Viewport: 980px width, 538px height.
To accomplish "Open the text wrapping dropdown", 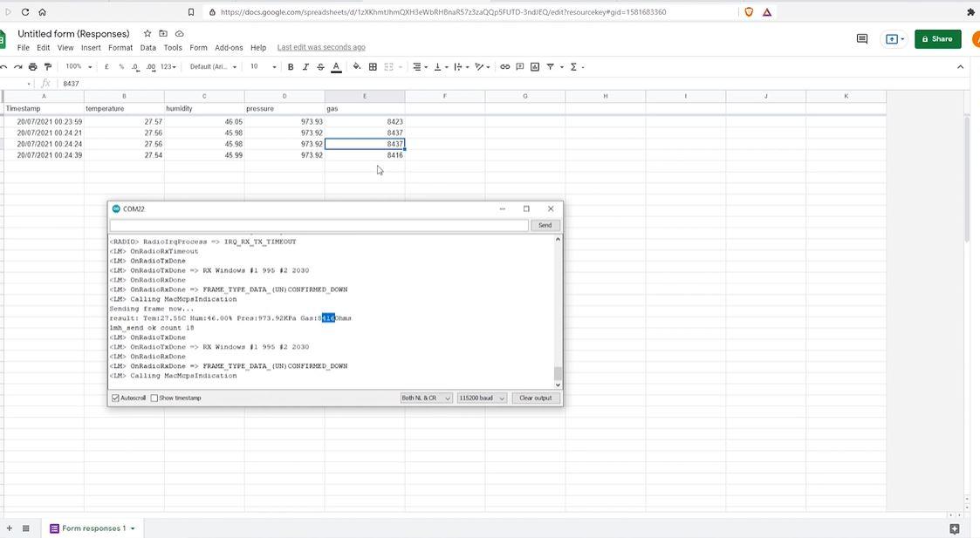I will click(x=462, y=67).
